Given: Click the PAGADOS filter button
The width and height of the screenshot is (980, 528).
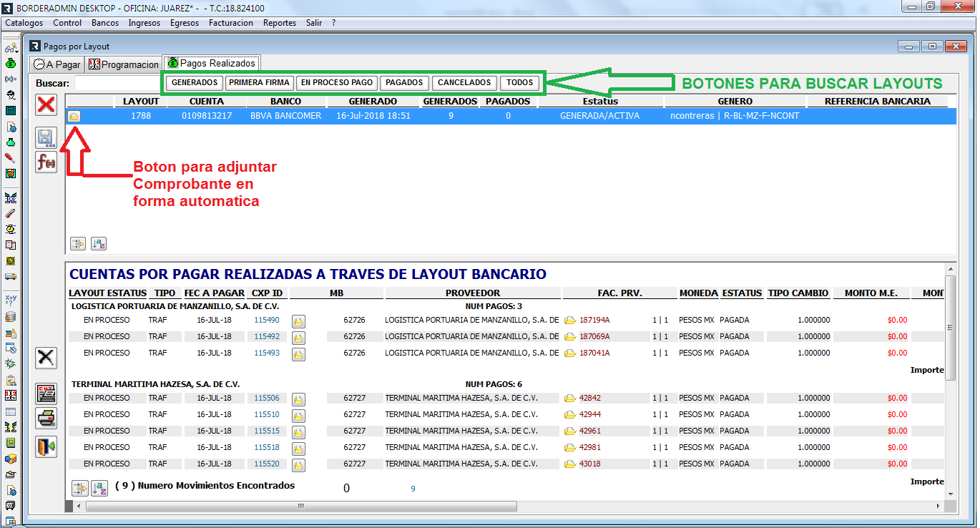Looking at the screenshot, I should pyautogui.click(x=404, y=83).
